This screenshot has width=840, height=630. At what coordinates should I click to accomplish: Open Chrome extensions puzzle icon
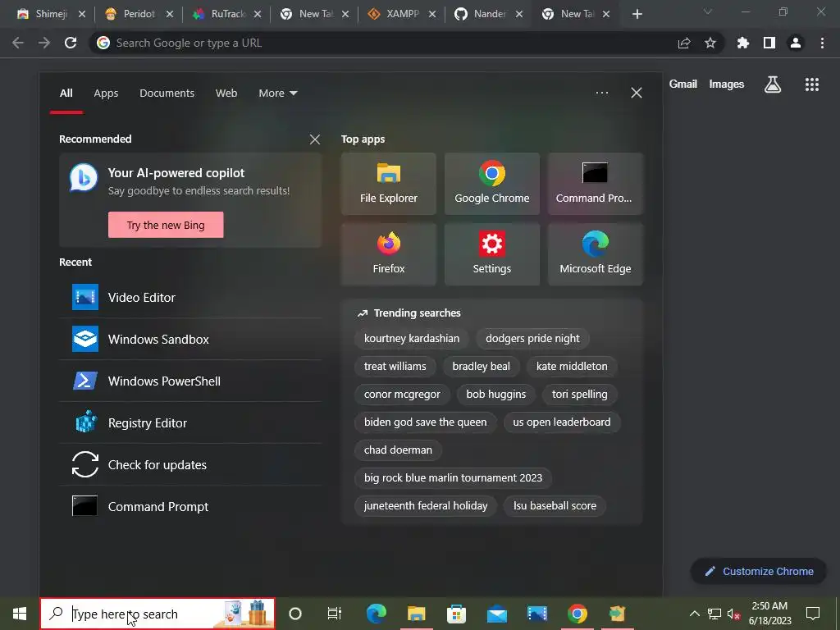tap(743, 43)
